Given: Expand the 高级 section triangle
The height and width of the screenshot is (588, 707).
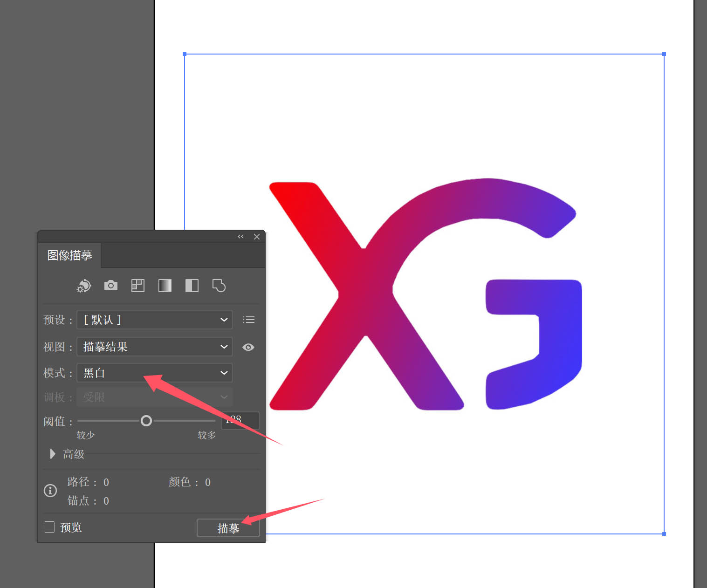Looking at the screenshot, I should click(53, 454).
